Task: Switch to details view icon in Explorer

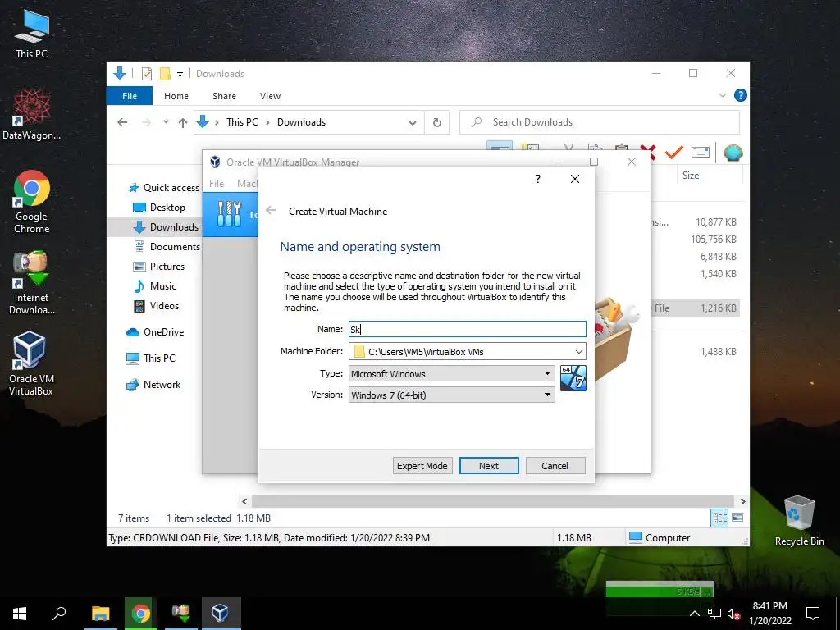Action: [x=719, y=518]
